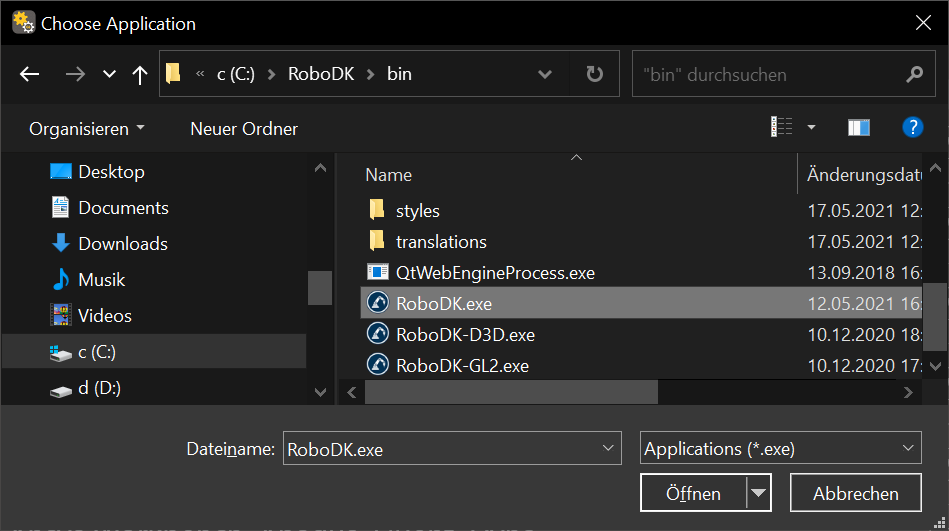Open the Applications (*.exe) file type dropdown
Viewport: 949px width, 531px height.
point(781,449)
